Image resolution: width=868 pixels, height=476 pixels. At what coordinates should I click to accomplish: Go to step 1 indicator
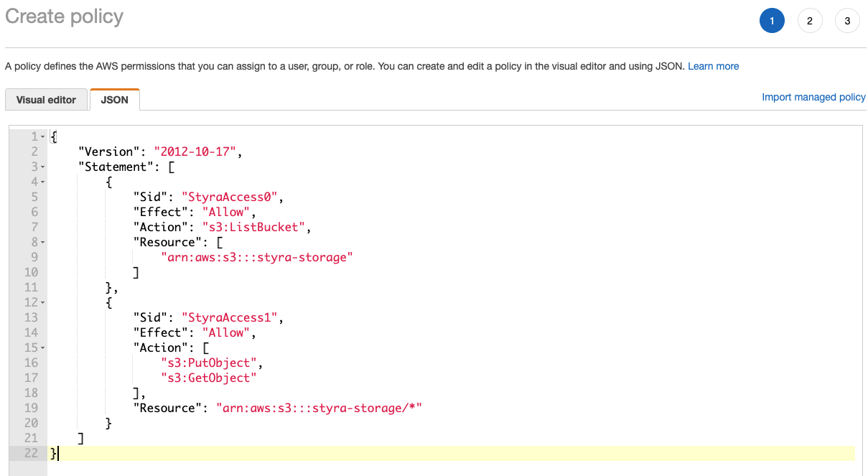(772, 21)
